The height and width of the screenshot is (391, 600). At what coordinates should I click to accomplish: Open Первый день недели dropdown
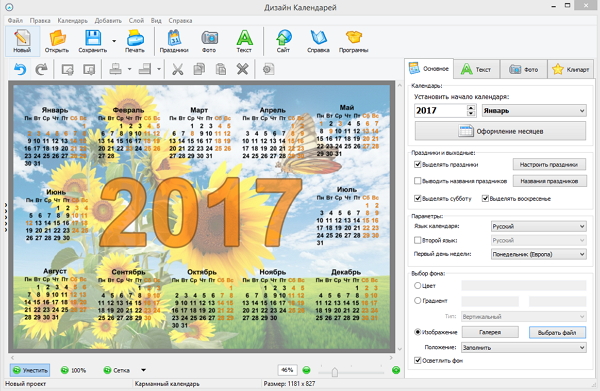click(538, 254)
